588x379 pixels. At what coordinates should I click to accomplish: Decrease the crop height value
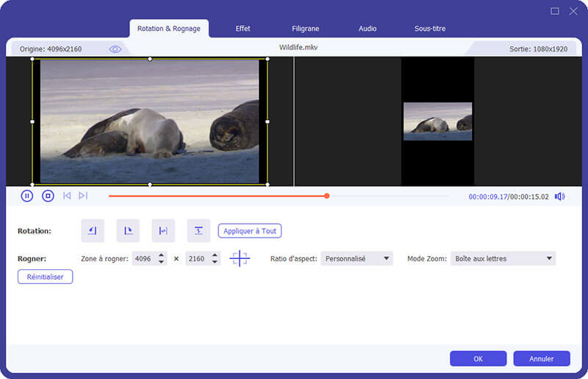point(215,263)
